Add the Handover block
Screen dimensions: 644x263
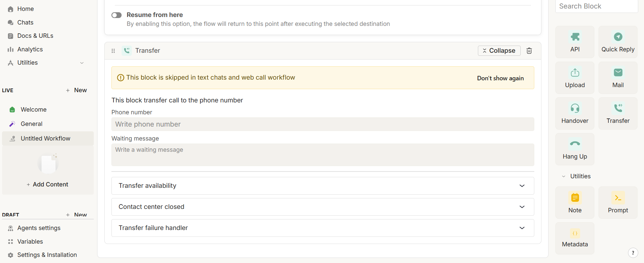pyautogui.click(x=575, y=113)
